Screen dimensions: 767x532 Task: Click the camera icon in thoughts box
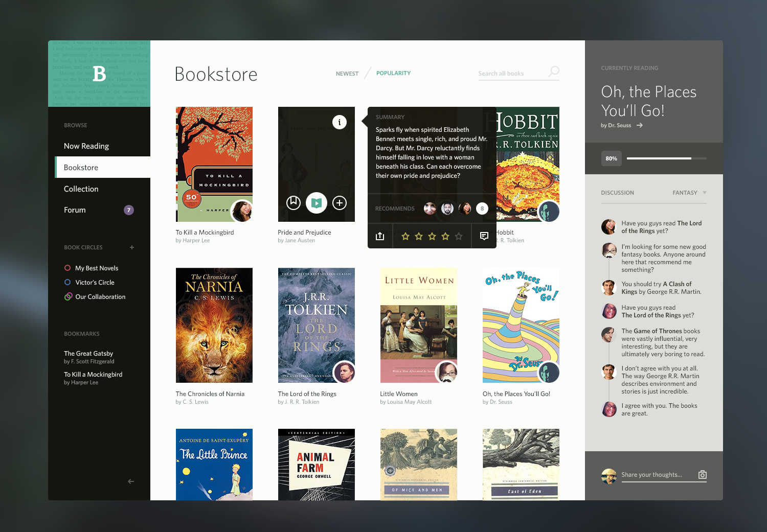click(703, 475)
